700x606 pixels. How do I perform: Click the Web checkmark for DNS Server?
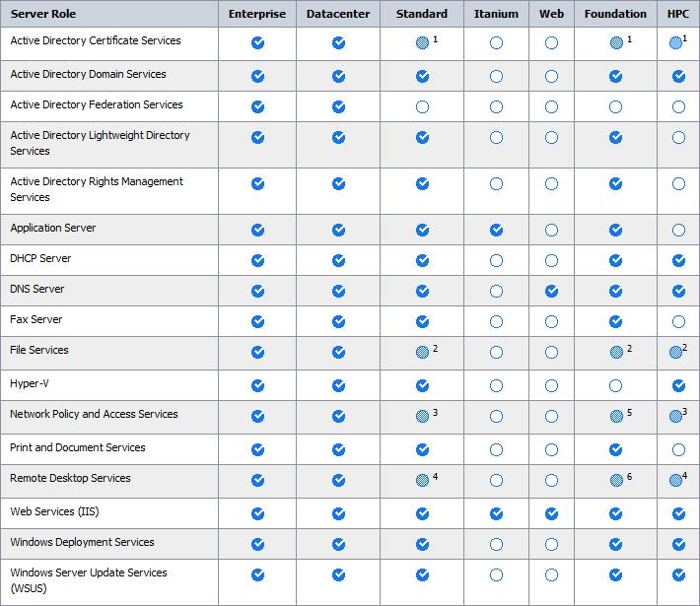551,292
